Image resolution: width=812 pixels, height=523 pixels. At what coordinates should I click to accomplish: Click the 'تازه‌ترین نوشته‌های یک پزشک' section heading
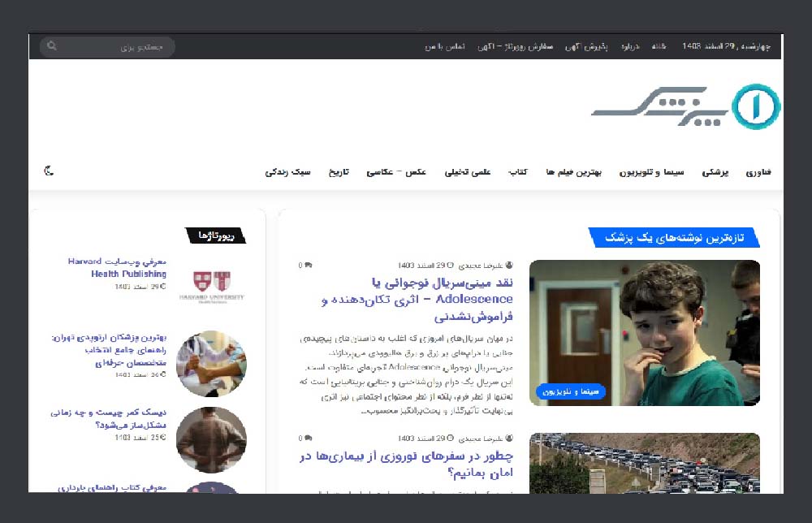pyautogui.click(x=674, y=238)
